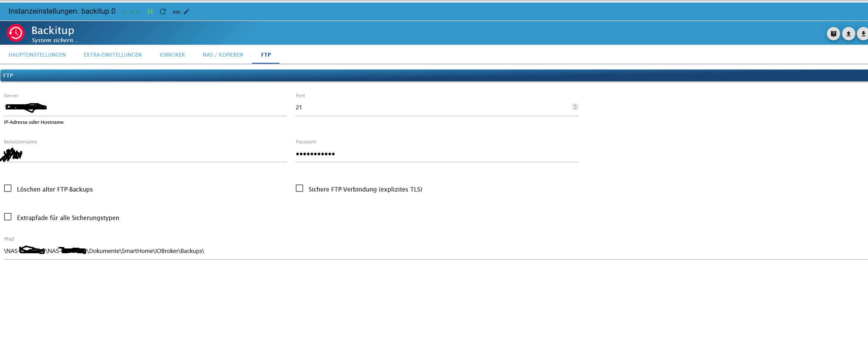Click the pencil edit icon beside info
This screenshot has width=868, height=359.
click(x=187, y=11)
